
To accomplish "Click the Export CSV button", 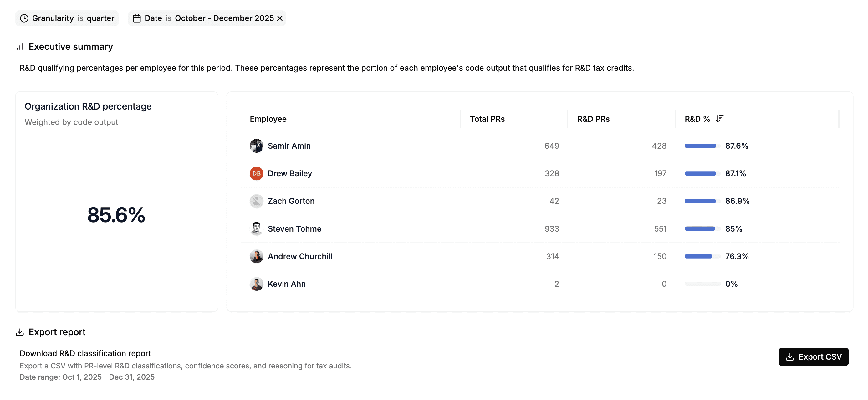I will pos(813,356).
